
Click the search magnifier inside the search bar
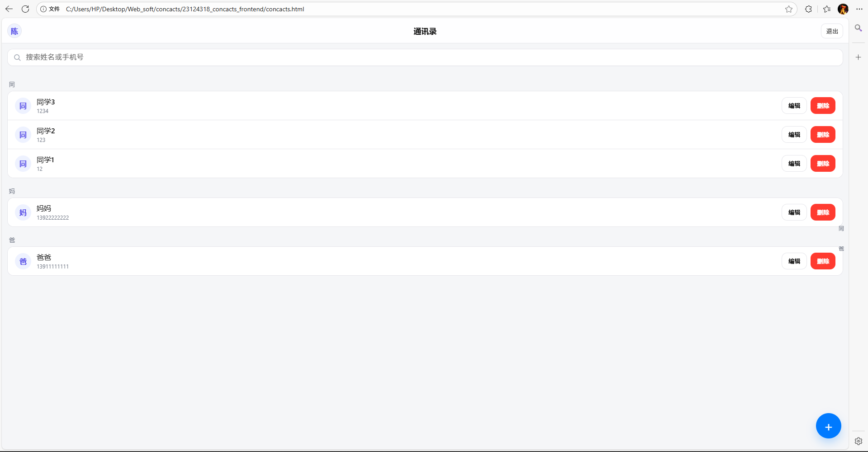[x=17, y=57]
